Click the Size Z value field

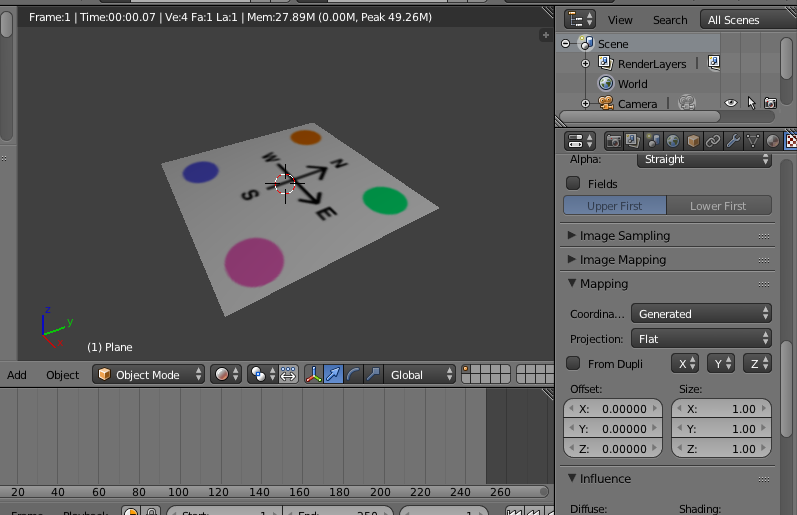pos(721,448)
